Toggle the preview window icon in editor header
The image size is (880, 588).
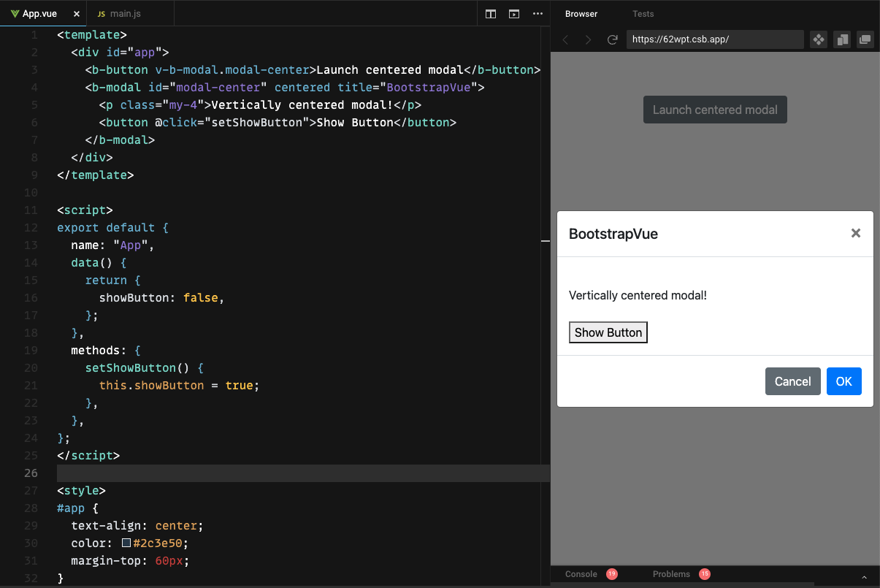514,14
